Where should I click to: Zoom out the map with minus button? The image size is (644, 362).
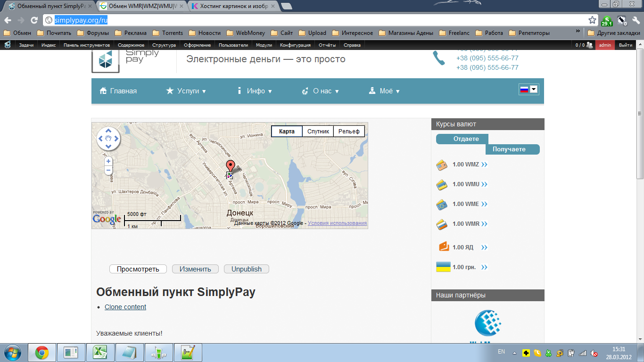click(108, 170)
